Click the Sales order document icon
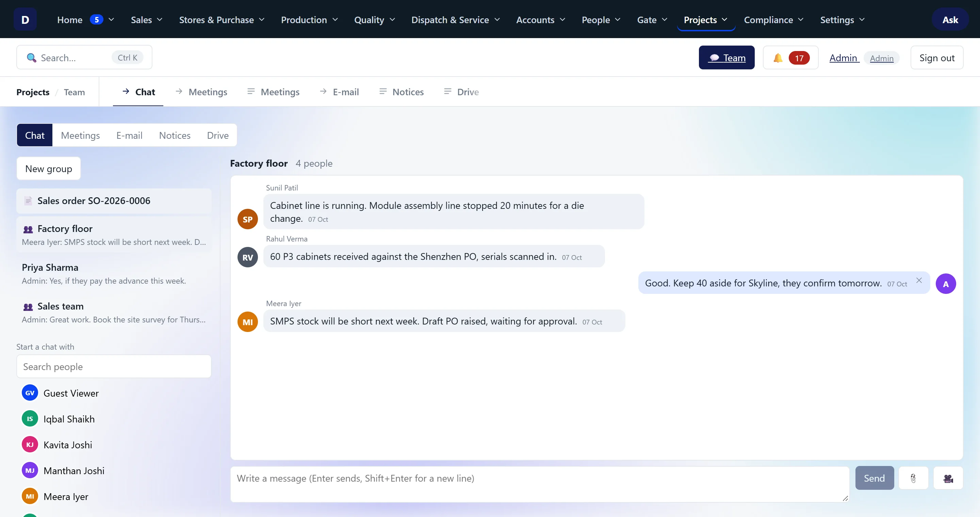The width and height of the screenshot is (980, 517). click(28, 201)
